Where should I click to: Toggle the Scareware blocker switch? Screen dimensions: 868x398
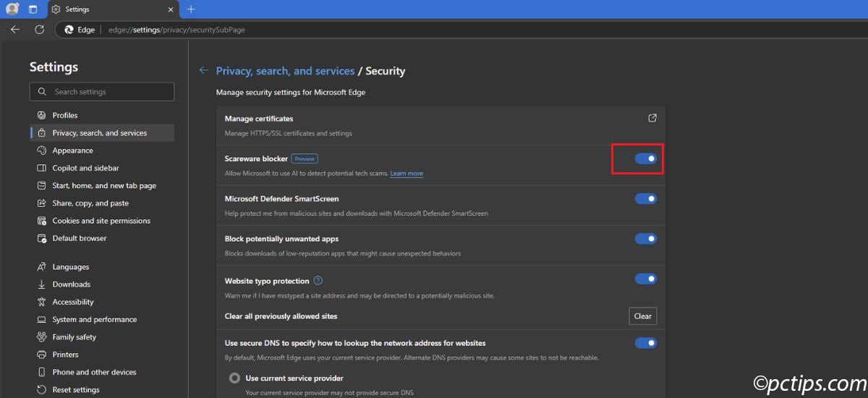646,158
